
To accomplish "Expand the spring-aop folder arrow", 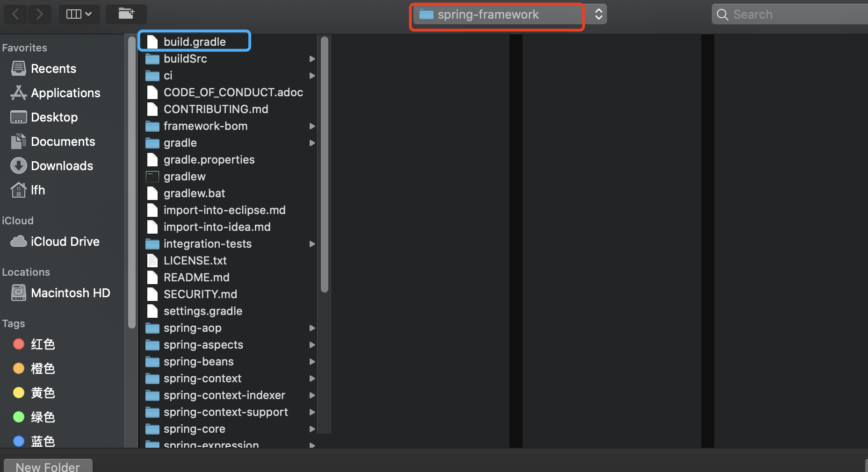I will [x=312, y=328].
